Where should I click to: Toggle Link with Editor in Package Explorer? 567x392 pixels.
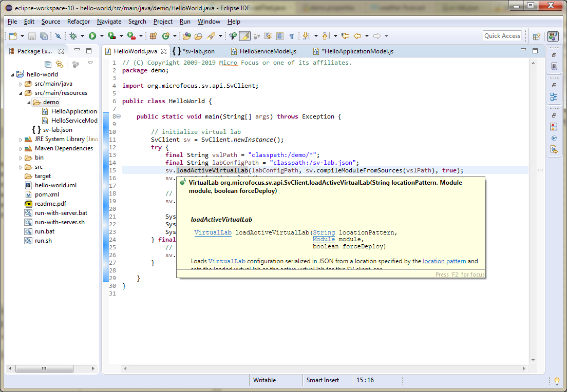click(x=59, y=64)
